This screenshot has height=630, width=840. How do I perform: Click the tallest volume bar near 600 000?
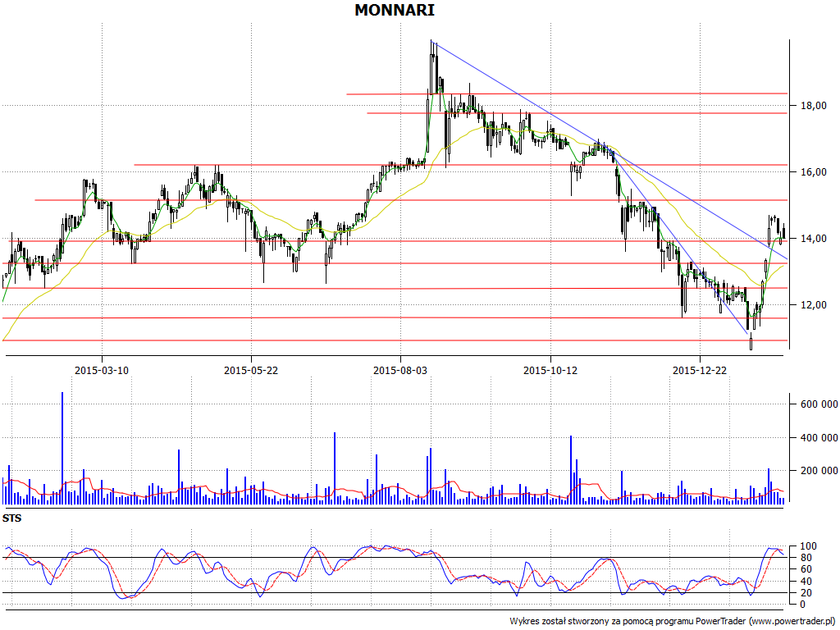(62, 448)
